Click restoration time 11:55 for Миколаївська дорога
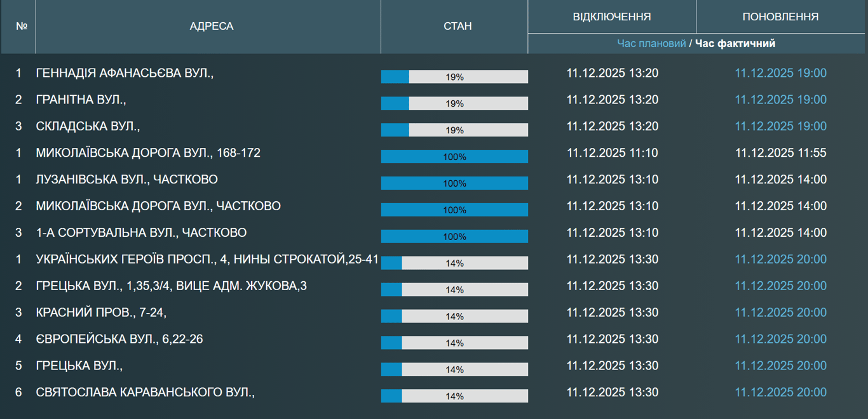868x419 pixels. tap(780, 153)
